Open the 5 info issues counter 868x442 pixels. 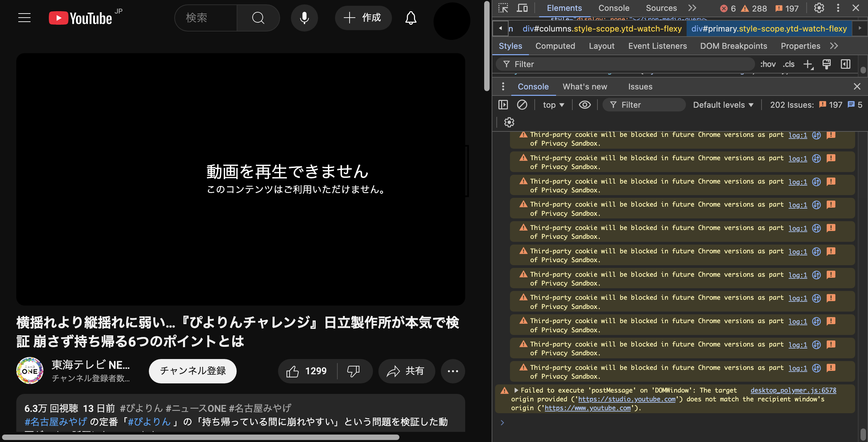pyautogui.click(x=855, y=105)
